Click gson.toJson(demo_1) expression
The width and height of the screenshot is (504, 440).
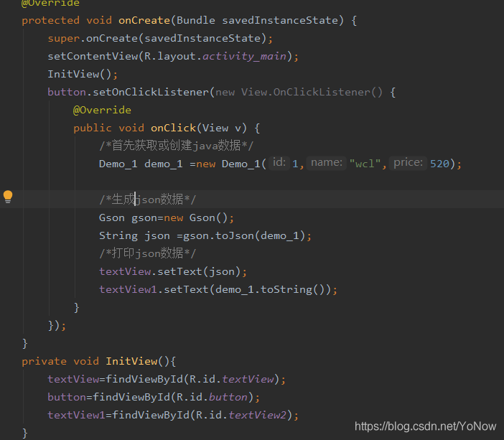[244, 236]
